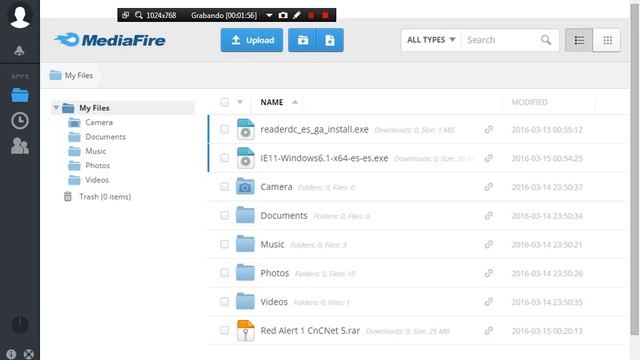
Task: Select Photos in the folder tree
Action: [98, 165]
